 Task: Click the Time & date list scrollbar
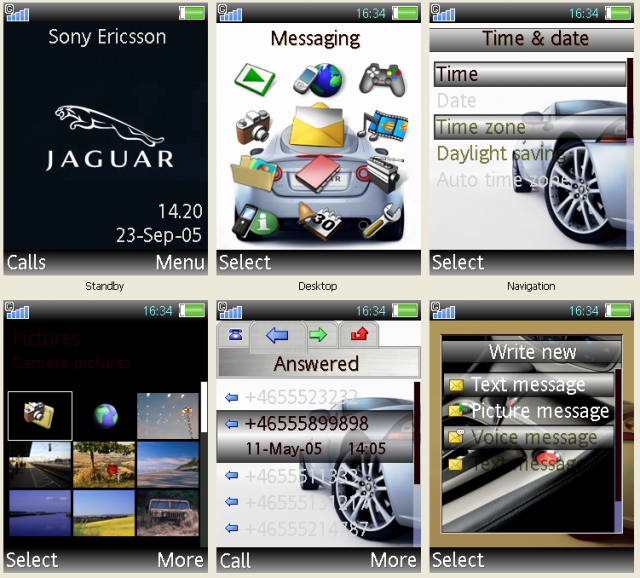tap(630, 153)
